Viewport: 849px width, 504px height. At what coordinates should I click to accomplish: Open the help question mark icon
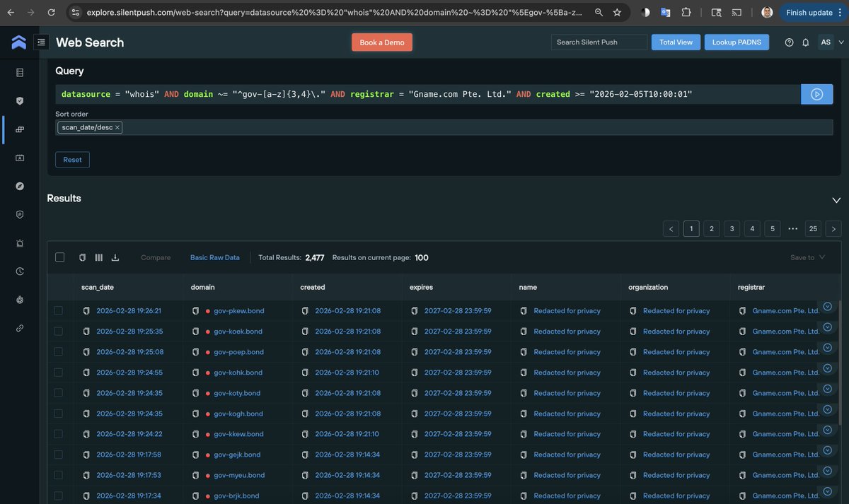pyautogui.click(x=790, y=42)
